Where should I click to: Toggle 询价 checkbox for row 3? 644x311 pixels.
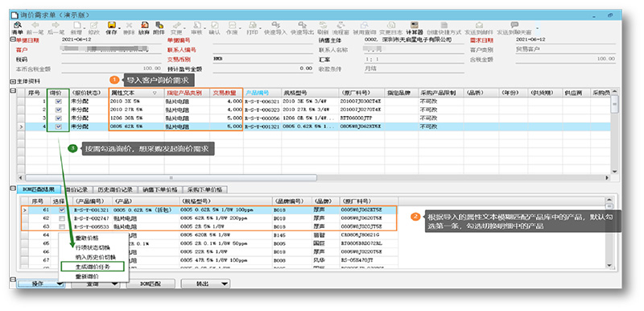[x=58, y=118]
